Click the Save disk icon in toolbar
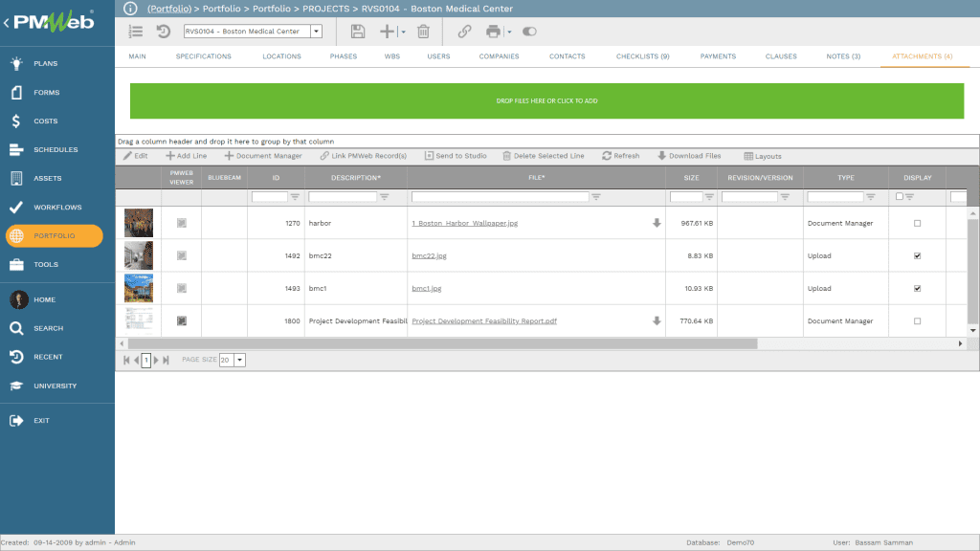 click(x=358, y=32)
